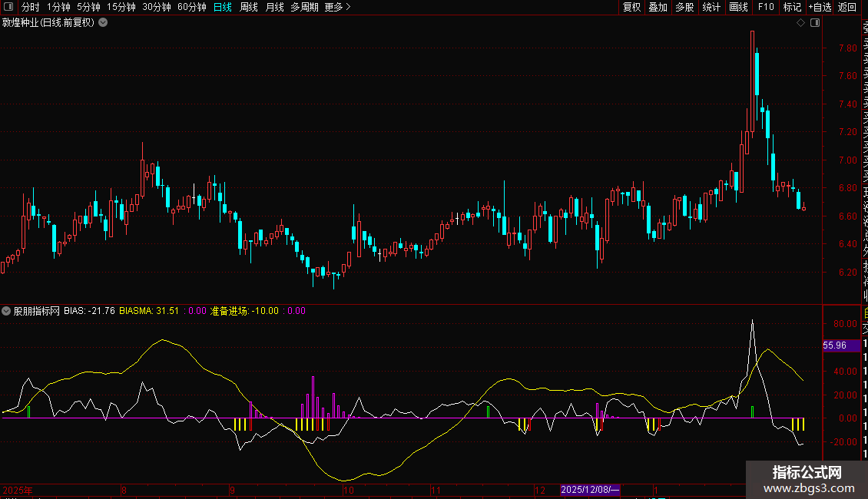Open the 标记 mark tool
868x499 pixels.
pyautogui.click(x=791, y=7)
